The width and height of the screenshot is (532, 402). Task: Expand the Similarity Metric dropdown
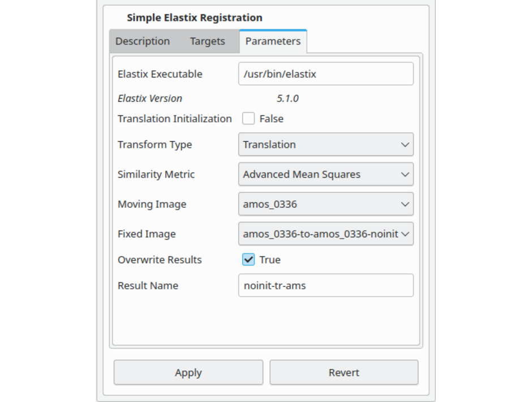click(x=325, y=174)
